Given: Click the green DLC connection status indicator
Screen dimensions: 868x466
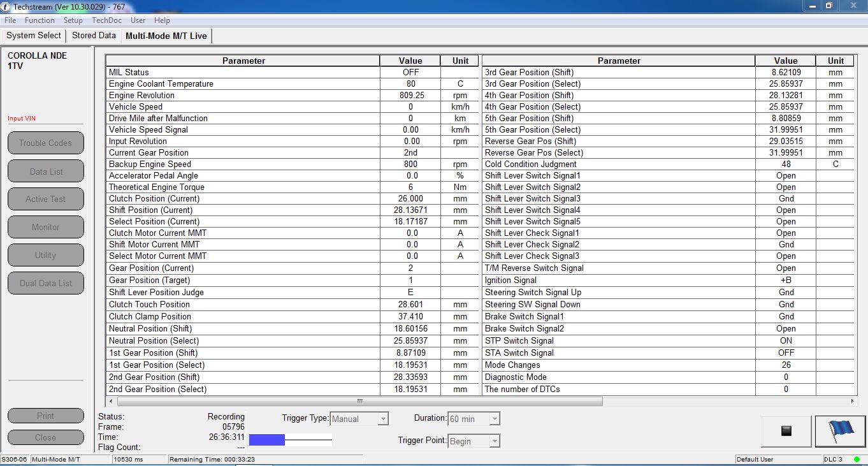Looking at the screenshot, I should [857, 459].
